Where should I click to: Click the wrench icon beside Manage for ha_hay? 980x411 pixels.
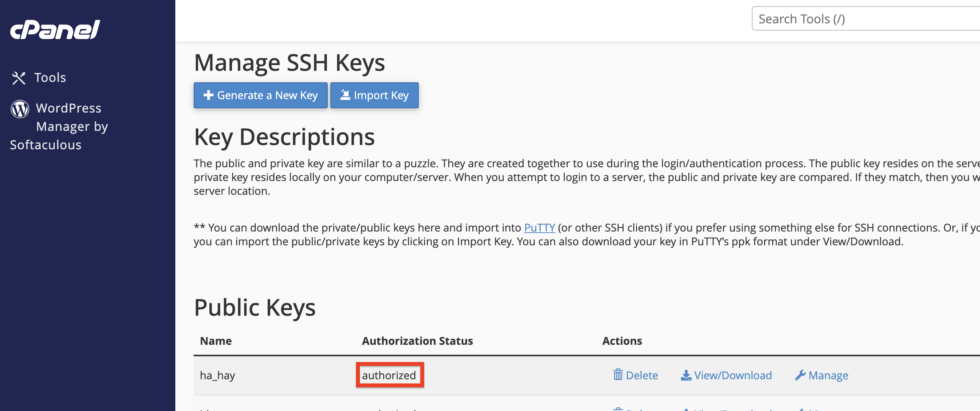click(x=800, y=375)
